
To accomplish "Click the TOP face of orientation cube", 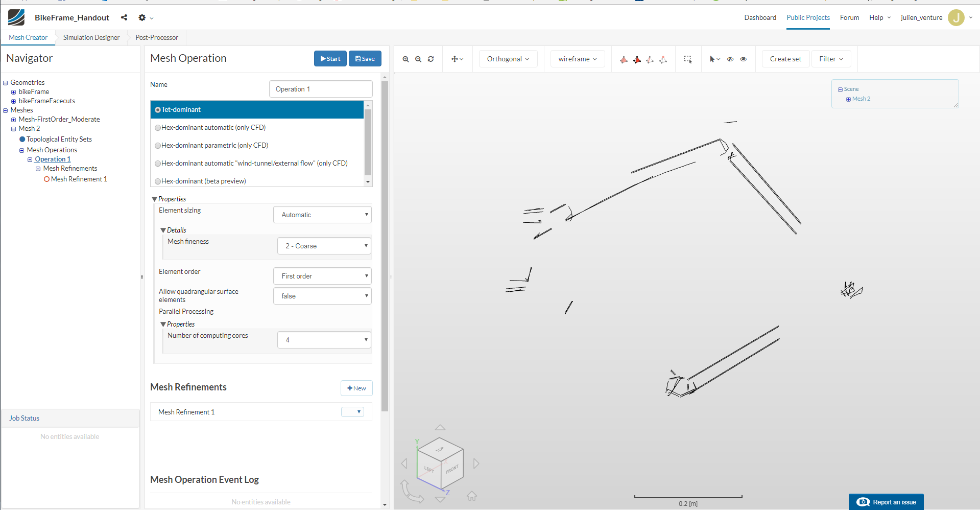I will click(440, 449).
